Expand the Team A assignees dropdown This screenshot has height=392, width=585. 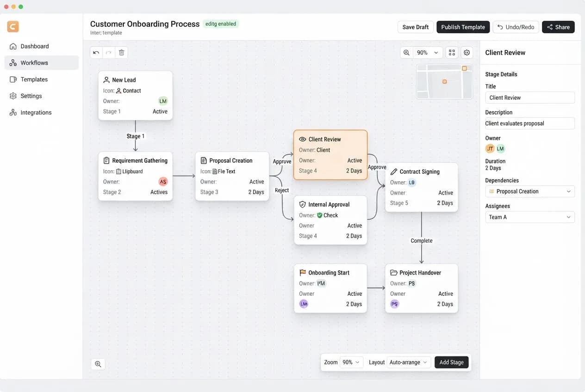(x=530, y=217)
